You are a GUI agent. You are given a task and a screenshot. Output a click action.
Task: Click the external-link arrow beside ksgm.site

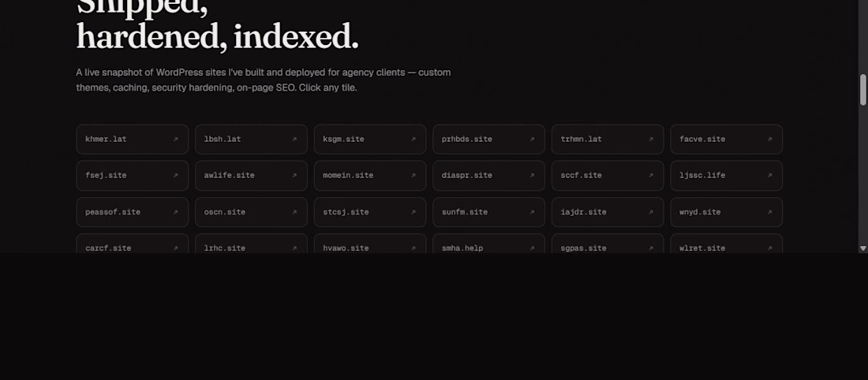(413, 140)
